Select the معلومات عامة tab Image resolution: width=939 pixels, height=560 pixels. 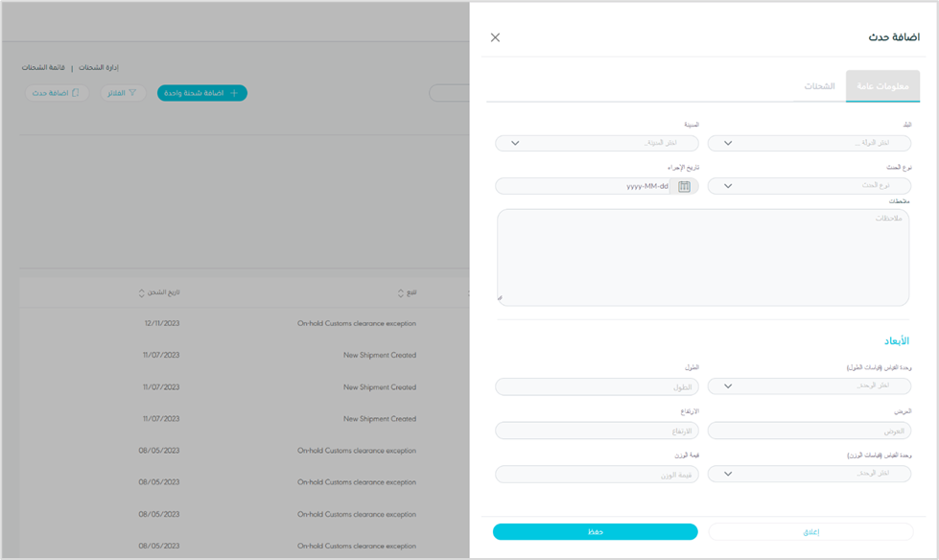coord(882,86)
